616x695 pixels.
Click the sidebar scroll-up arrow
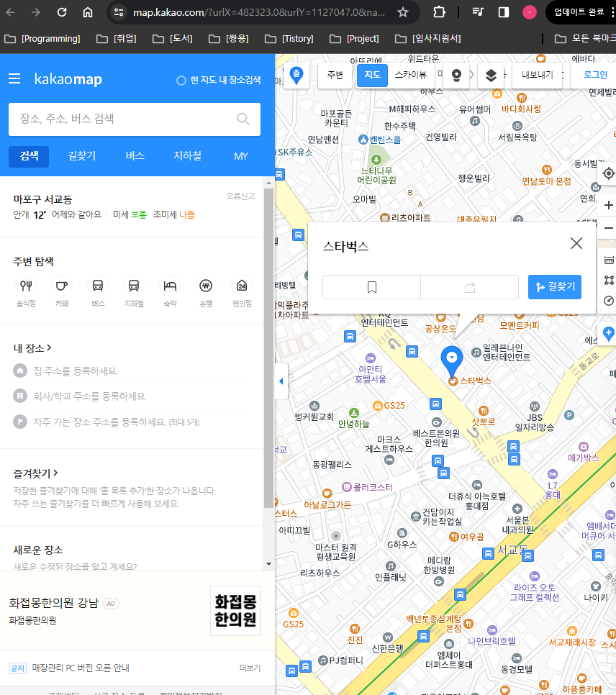(x=268, y=183)
